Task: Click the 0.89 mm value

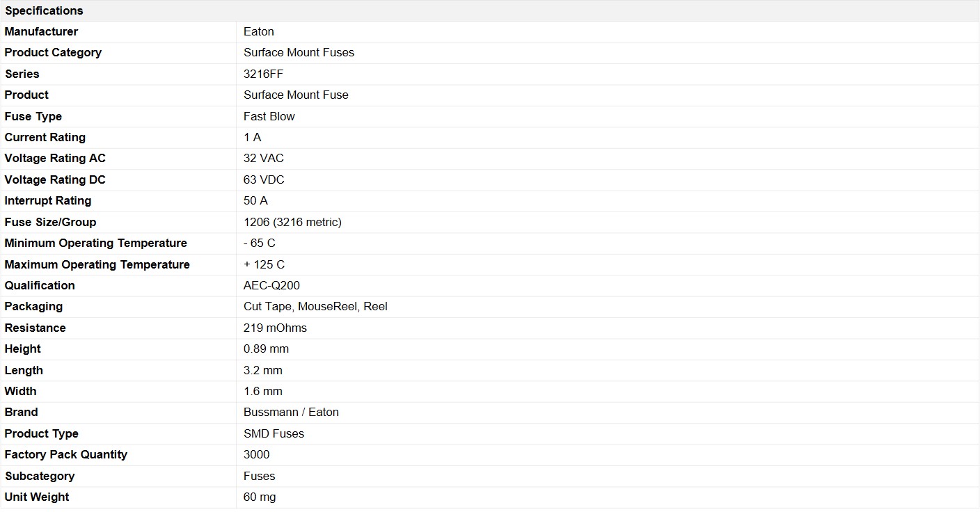Action: [x=266, y=349]
